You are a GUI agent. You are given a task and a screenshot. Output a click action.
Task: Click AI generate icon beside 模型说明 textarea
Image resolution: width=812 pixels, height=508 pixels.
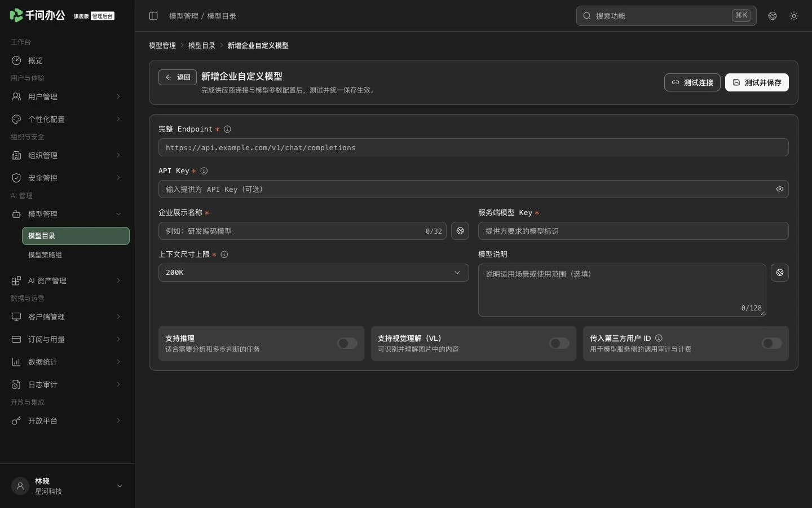click(780, 273)
